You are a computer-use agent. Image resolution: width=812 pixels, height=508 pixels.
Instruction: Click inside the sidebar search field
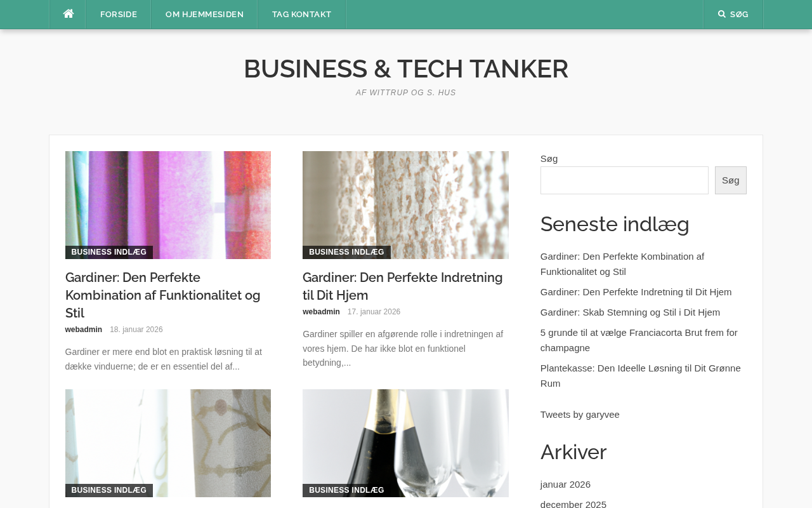[x=624, y=180]
